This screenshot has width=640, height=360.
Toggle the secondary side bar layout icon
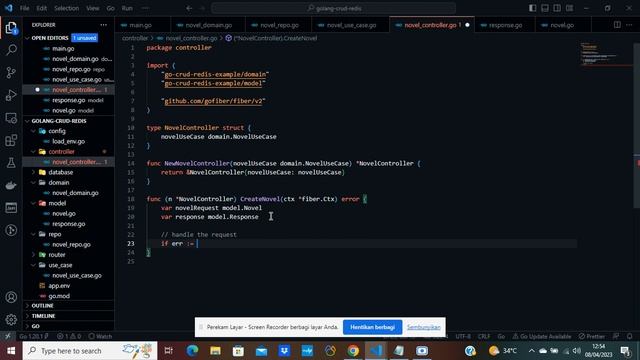click(x=557, y=8)
